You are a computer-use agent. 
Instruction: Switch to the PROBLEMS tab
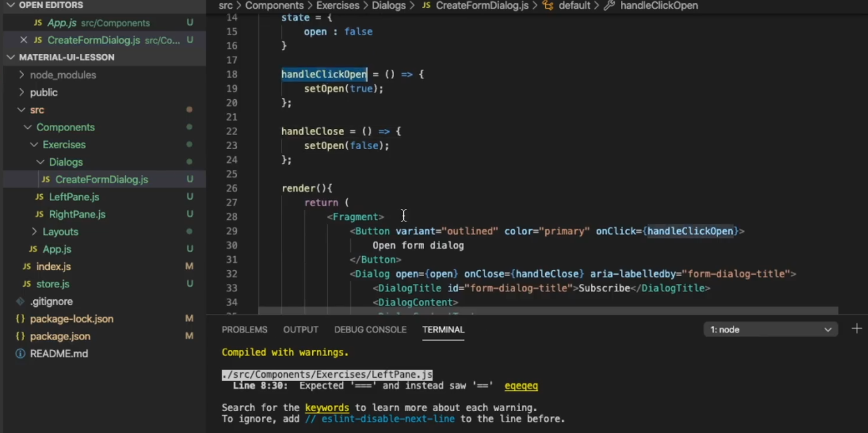tap(244, 329)
